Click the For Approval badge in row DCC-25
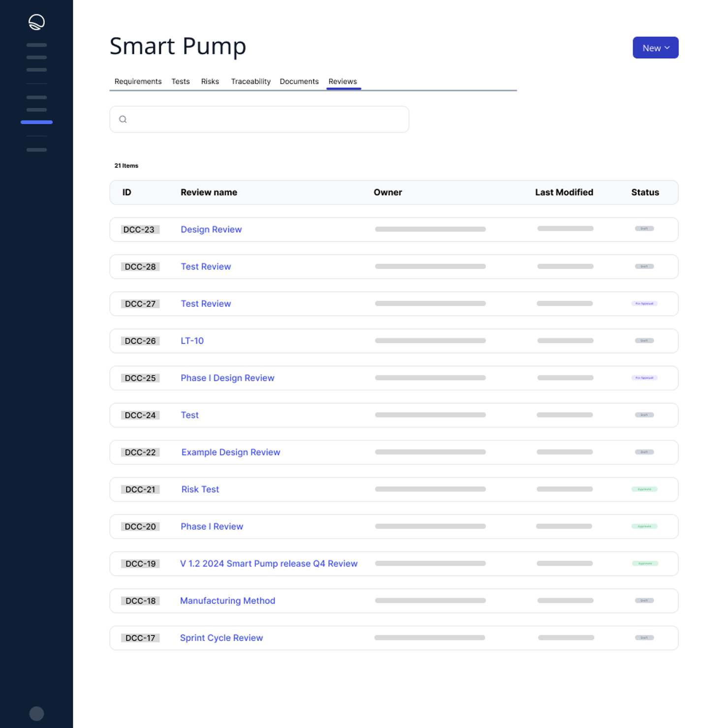 pos(644,378)
